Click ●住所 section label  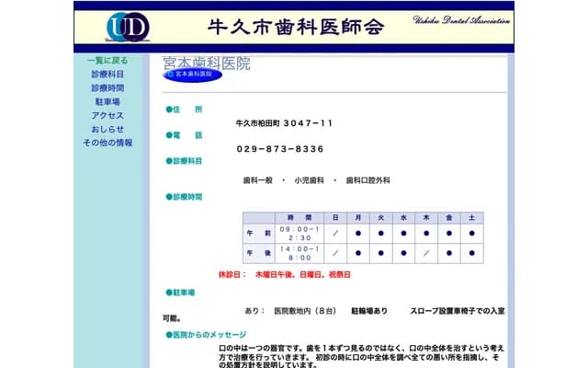(184, 109)
